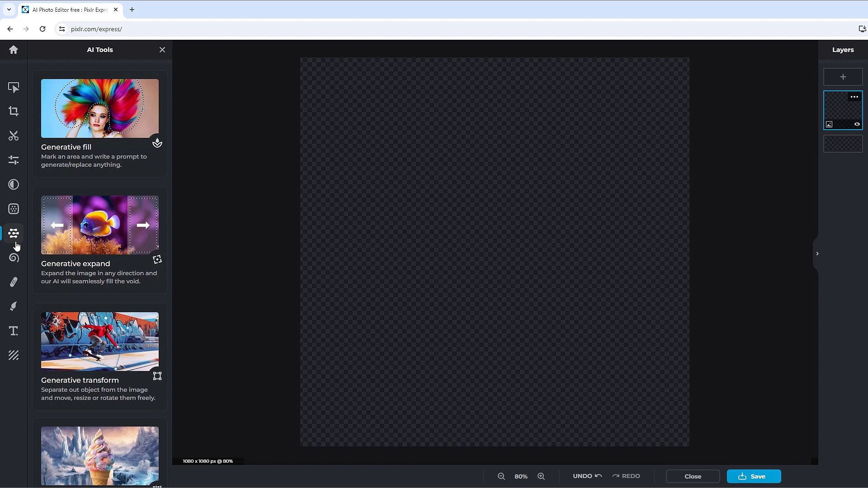Select the Draw brush tool
The image size is (868, 488).
tap(14, 306)
